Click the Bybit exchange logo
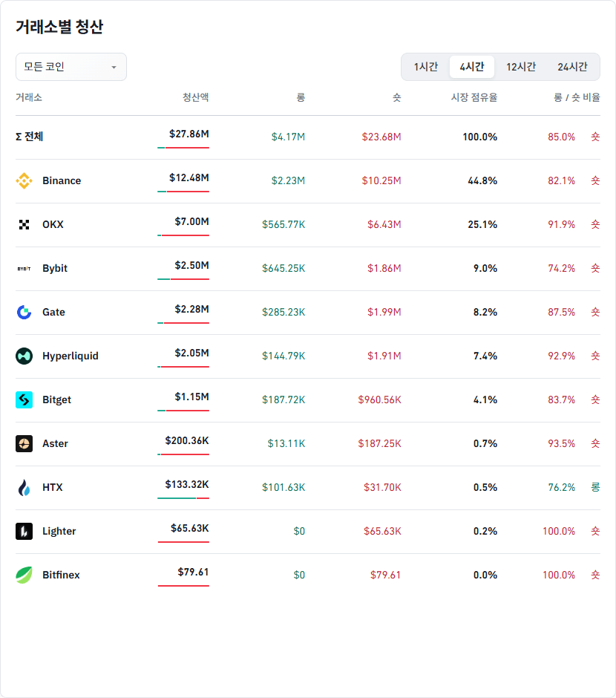The width and height of the screenshot is (616, 698). pyautogui.click(x=24, y=268)
